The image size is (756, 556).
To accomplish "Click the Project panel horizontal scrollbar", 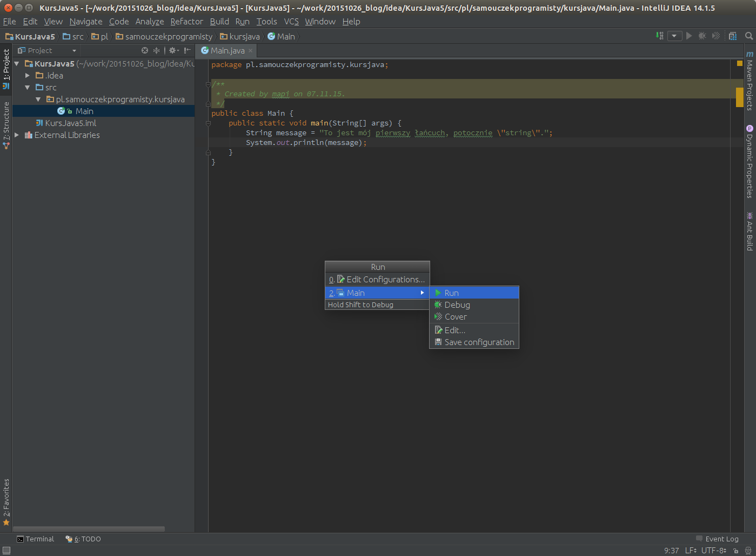I will 89,529.
